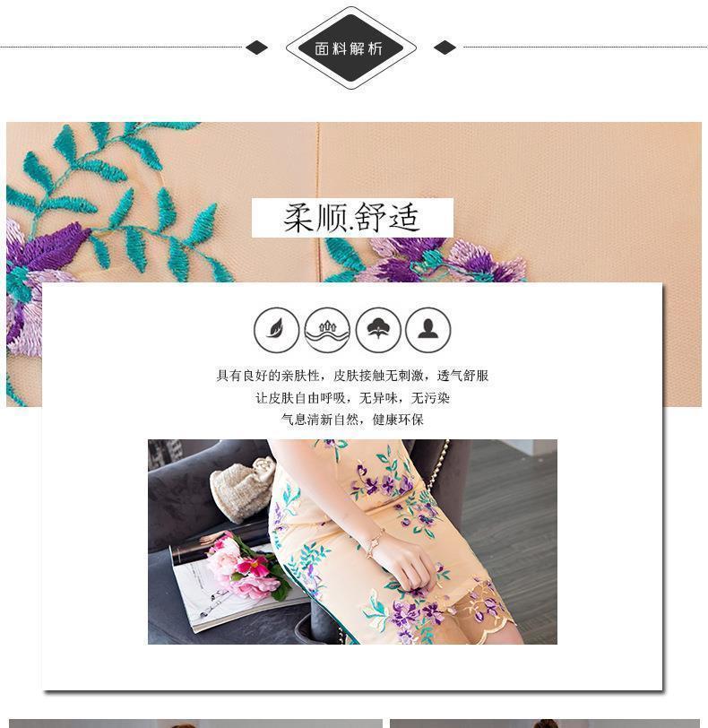Click the small left black diamond

pyautogui.click(x=256, y=48)
